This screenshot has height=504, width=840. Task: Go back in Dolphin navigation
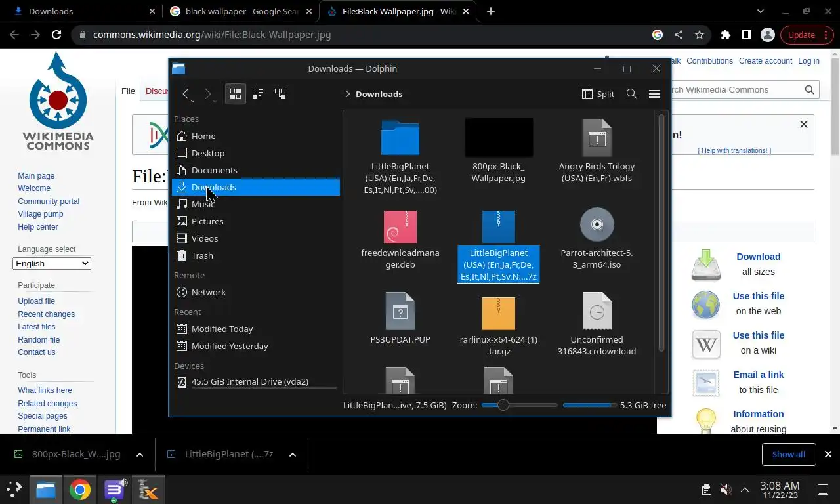186,94
